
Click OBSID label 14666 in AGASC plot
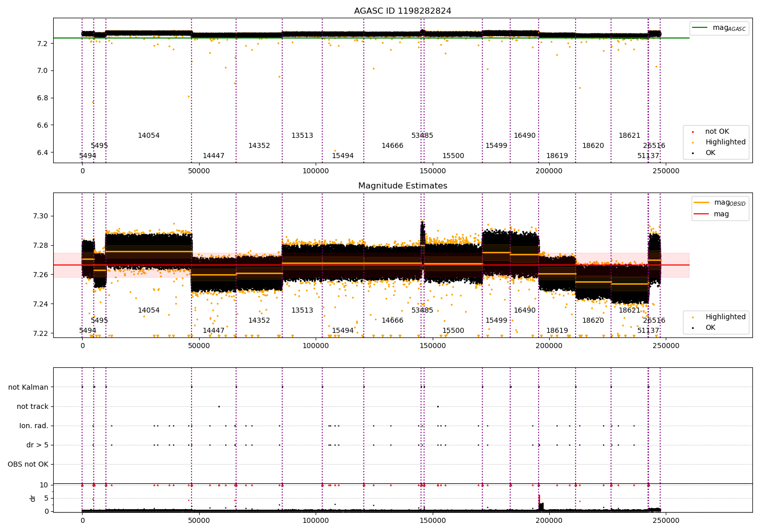click(x=392, y=146)
